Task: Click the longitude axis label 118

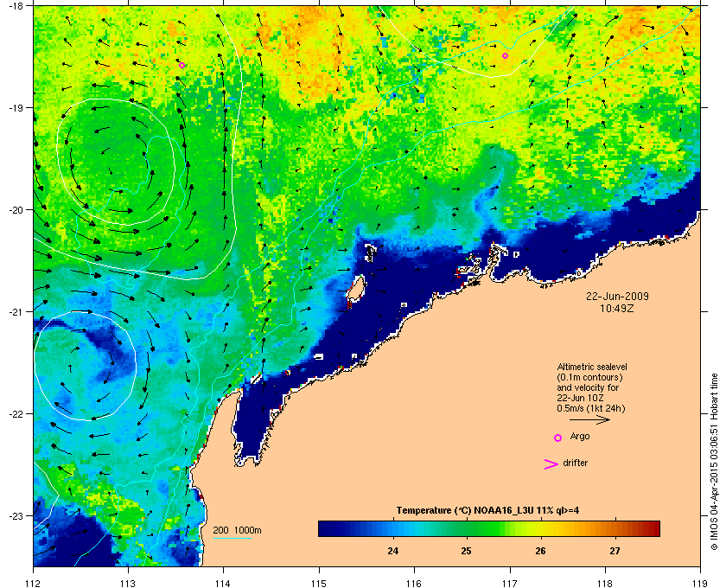Action: point(605,583)
